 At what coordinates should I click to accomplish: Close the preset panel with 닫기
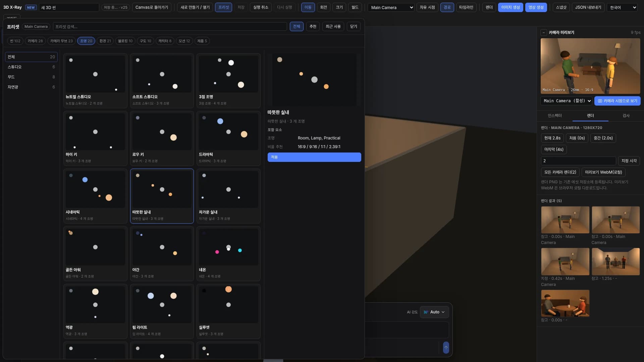354,26
